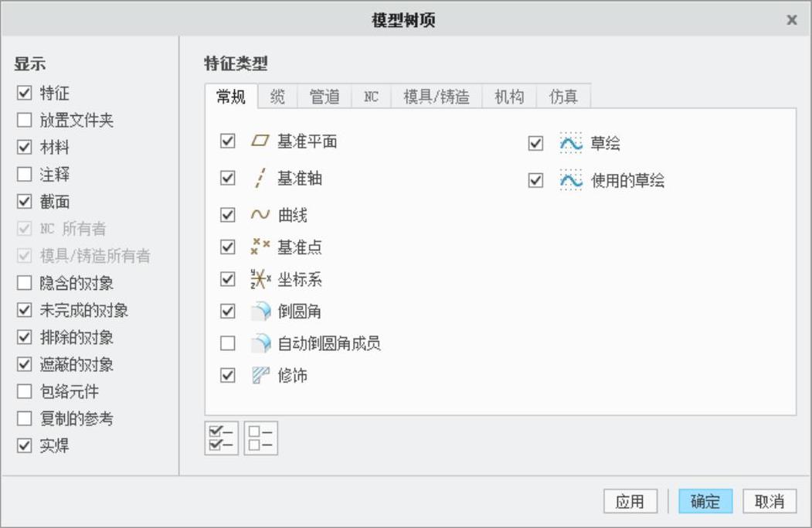This screenshot has width=812, height=528.
Task: Uncheck the 特征 display checkbox
Action: pyautogui.click(x=25, y=94)
